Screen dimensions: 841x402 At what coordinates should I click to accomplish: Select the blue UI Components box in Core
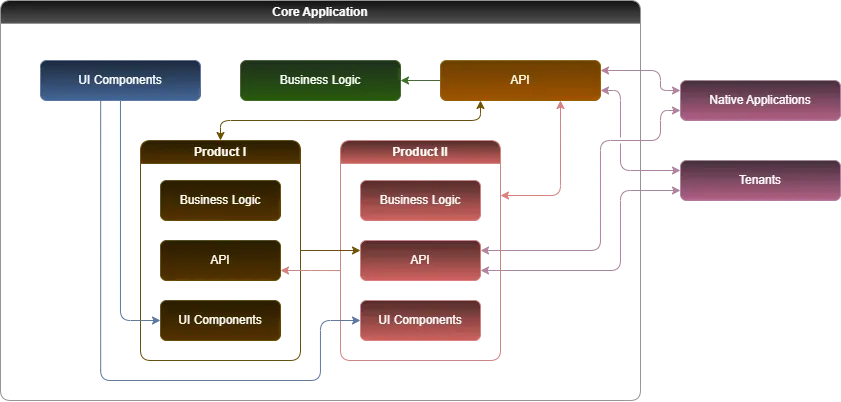[x=120, y=80]
